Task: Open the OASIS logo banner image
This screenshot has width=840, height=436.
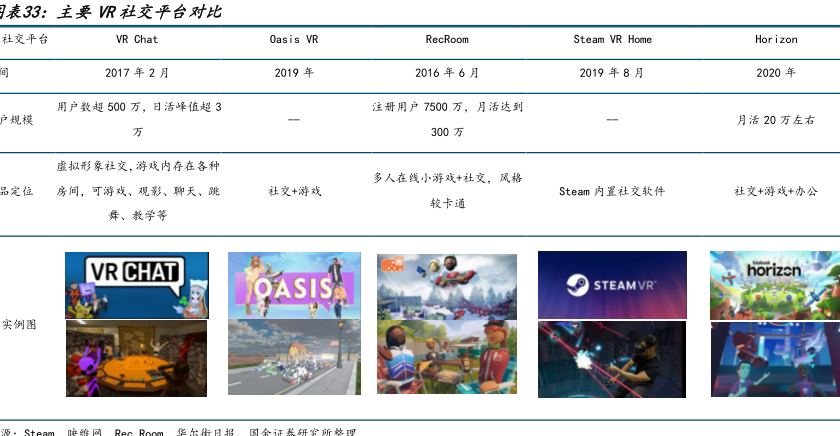Action: coord(294,285)
